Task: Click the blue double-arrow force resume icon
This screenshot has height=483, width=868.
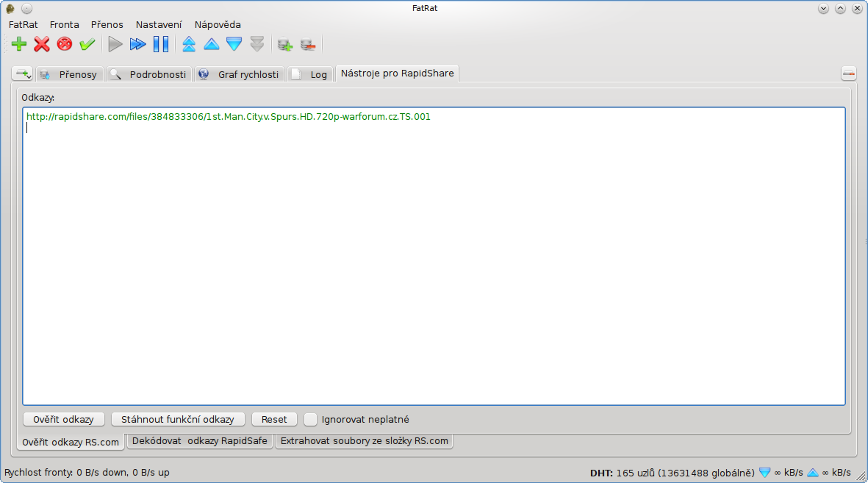Action: point(138,44)
